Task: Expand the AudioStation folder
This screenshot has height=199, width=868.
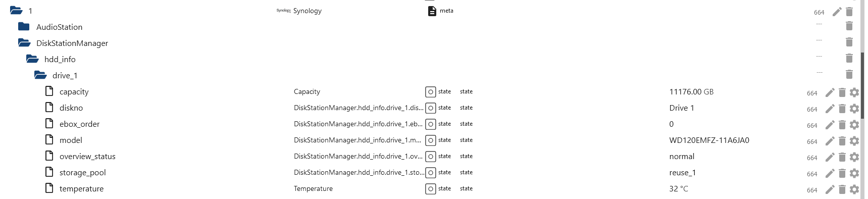Action: [x=24, y=26]
